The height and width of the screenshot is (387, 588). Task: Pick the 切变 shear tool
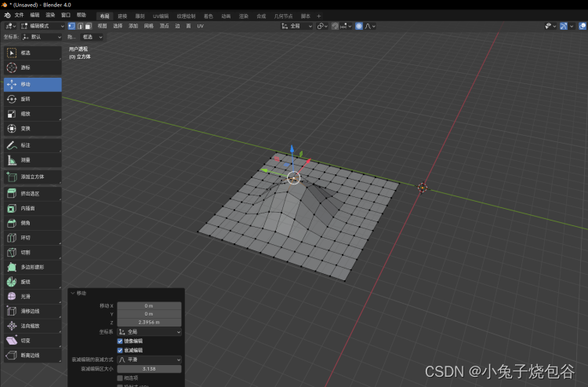coord(33,341)
